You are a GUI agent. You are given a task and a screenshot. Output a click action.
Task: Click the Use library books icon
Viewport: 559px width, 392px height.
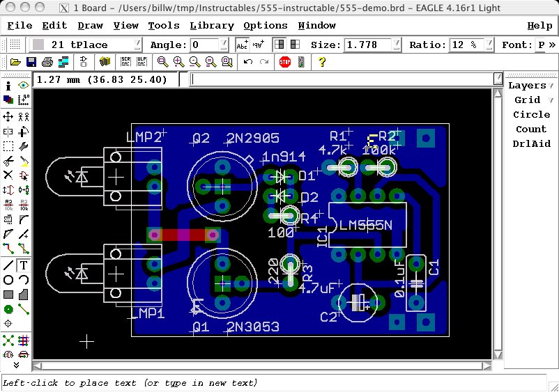[105, 62]
